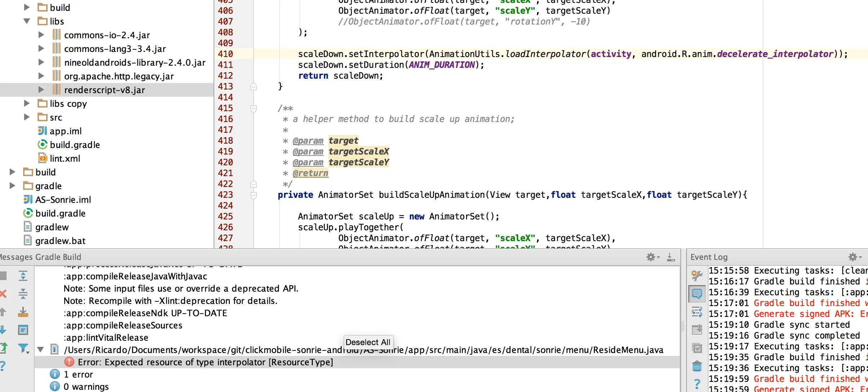Open Event Log settings wrench icon
The width and height of the screenshot is (868, 392).
697,275
